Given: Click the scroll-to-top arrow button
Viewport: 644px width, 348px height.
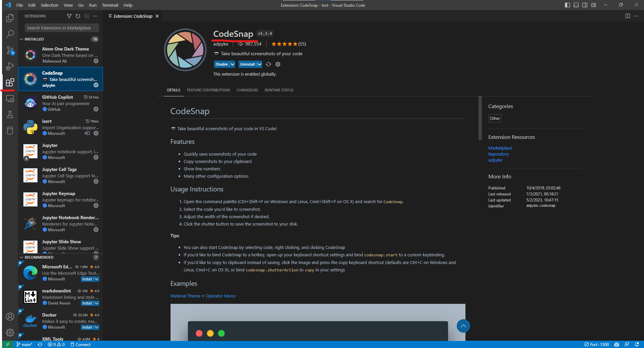Looking at the screenshot, I should point(463,326).
